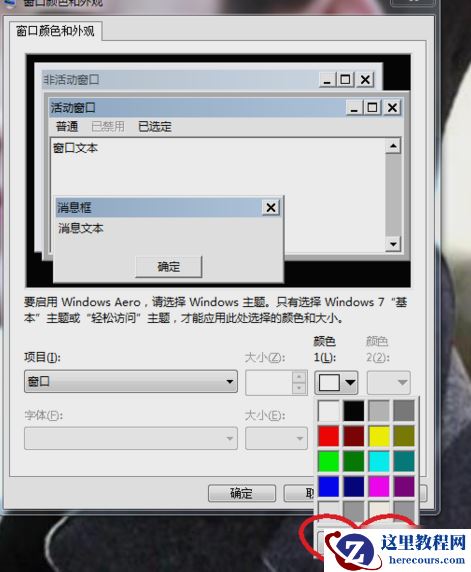471x572 pixels.
Task: Click maximize icon on 活动窗口 preview
Action: click(x=372, y=108)
